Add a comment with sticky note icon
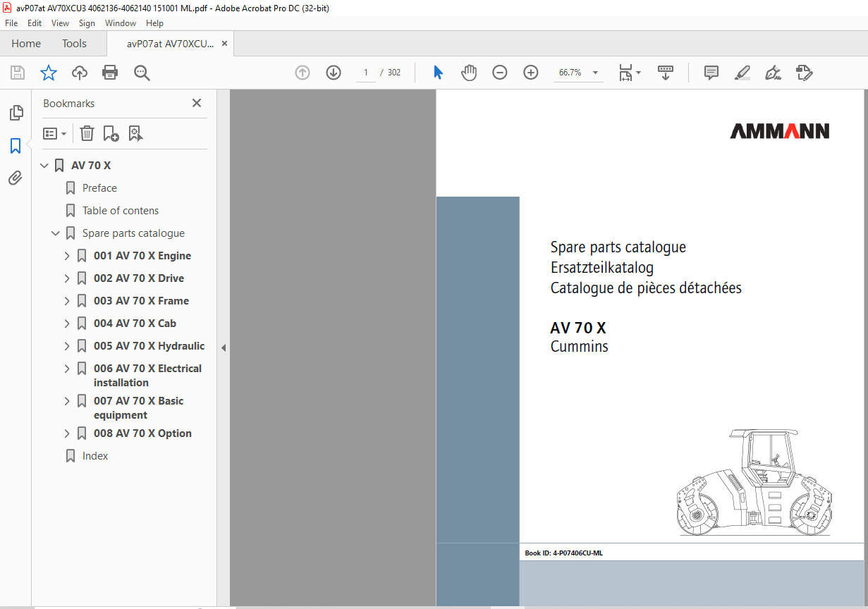This screenshot has width=868, height=609. [x=711, y=73]
